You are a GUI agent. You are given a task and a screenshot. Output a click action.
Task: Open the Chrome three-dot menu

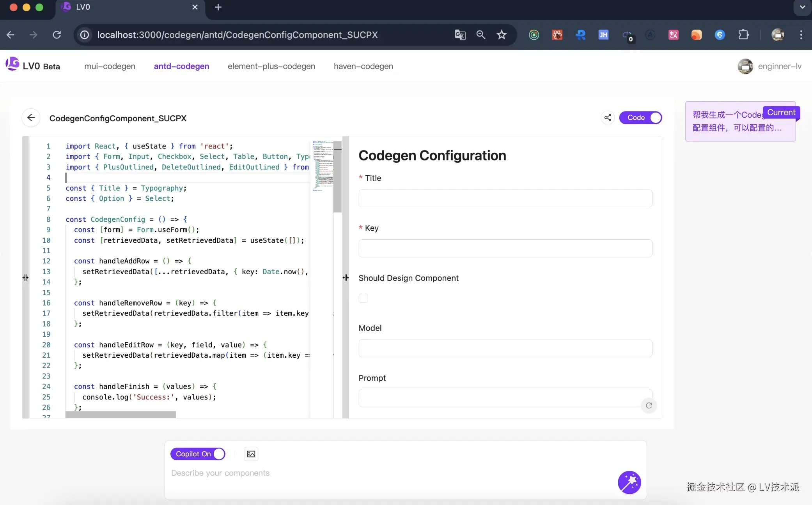(x=801, y=35)
